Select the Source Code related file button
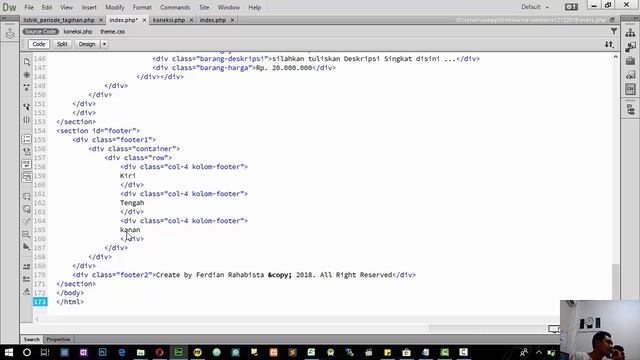The image size is (640, 360). click(x=41, y=31)
